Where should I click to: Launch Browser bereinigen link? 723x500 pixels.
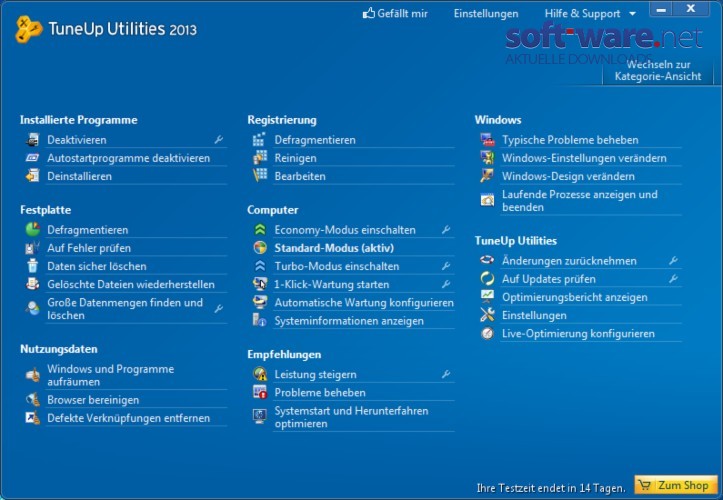[x=93, y=399]
